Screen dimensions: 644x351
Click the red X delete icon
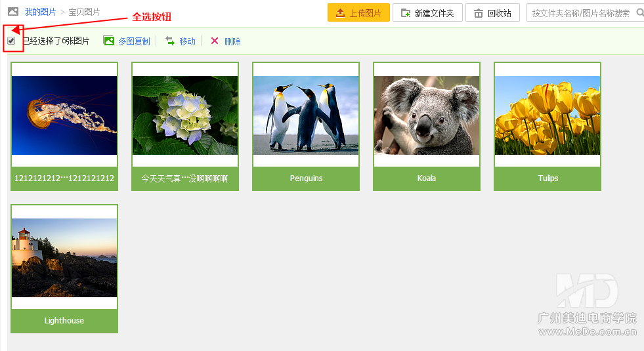(x=215, y=41)
